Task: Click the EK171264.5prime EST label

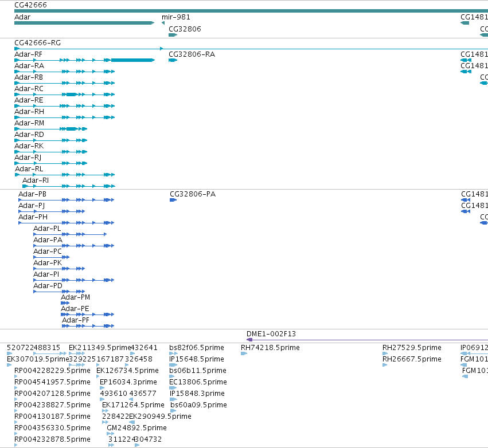Action: tap(133, 406)
